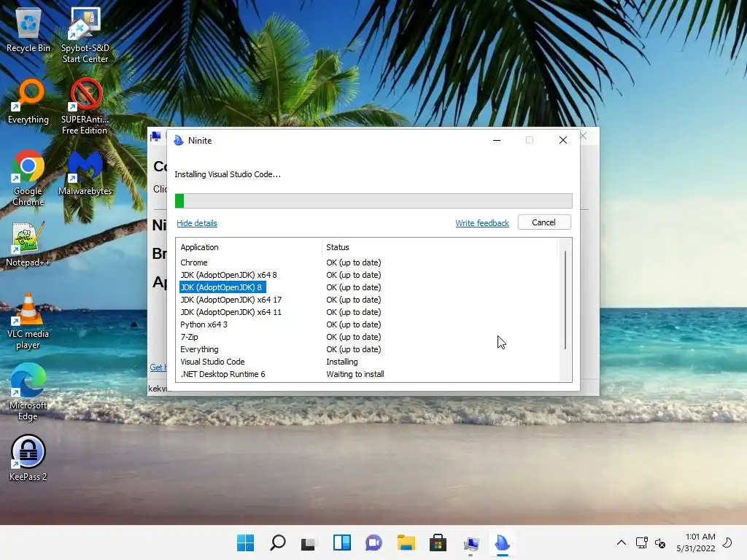Open the notification moon icon
This screenshot has width=747, height=560.
(727, 542)
